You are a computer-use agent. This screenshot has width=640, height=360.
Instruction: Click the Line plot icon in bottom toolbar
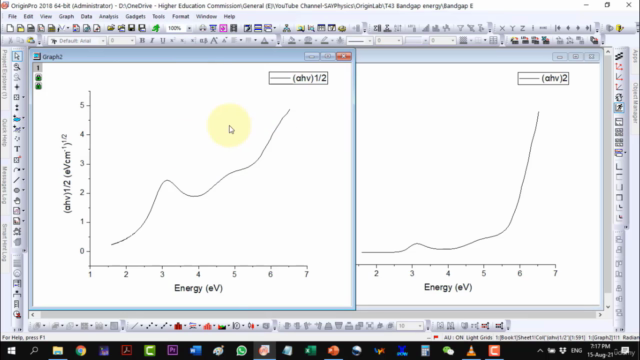click(x=134, y=326)
